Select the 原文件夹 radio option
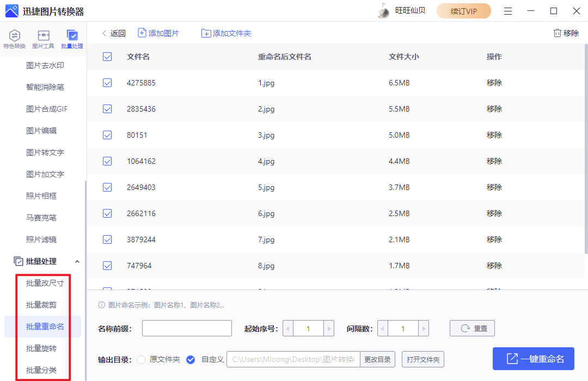This screenshot has width=588, height=381. (x=141, y=360)
